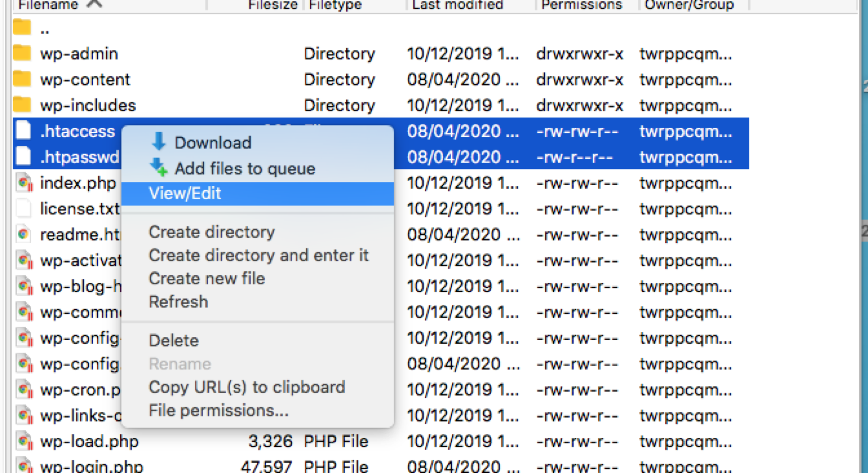Choose Create directory and enter it
This screenshot has width=868, height=473.
(x=258, y=255)
